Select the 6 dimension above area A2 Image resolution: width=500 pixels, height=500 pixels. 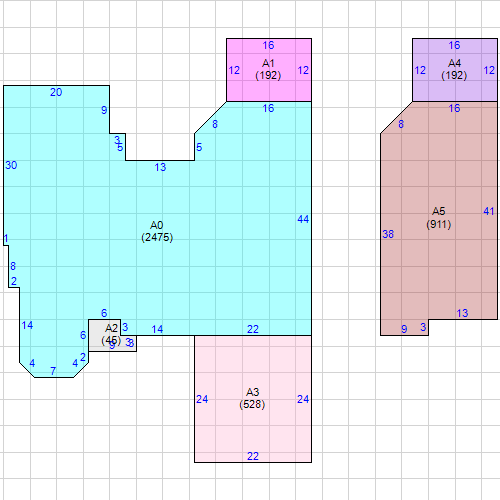[x=104, y=313]
